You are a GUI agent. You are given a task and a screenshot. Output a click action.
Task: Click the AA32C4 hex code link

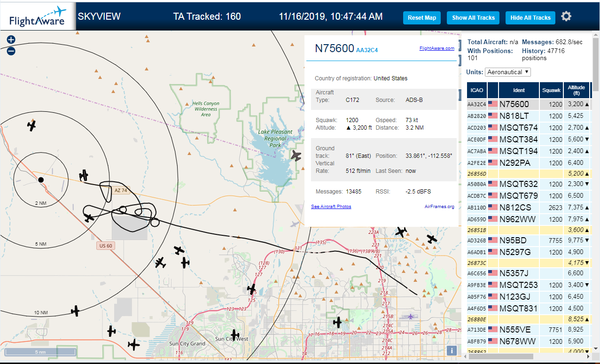367,50
